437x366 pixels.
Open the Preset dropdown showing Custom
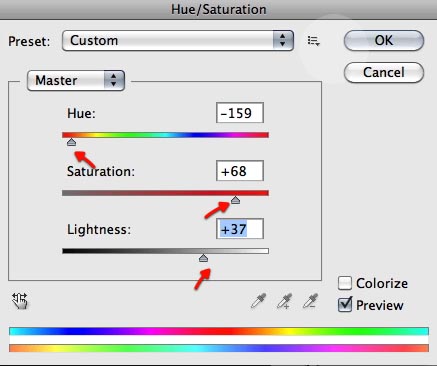point(178,41)
